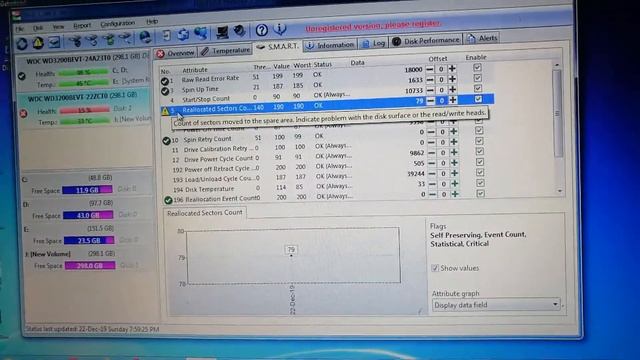Click the circular refresh icon in toolbar
640x360 pixels.
coord(22,44)
